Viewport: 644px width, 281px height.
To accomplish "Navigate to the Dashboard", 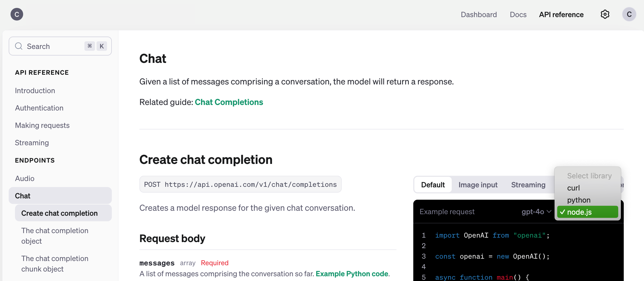I will [479, 14].
